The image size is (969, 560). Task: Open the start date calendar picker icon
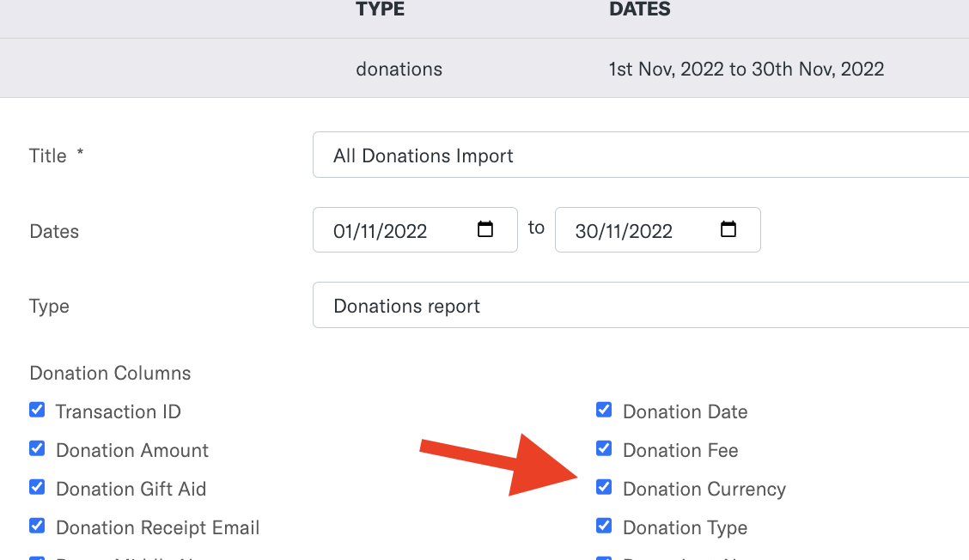(x=485, y=229)
